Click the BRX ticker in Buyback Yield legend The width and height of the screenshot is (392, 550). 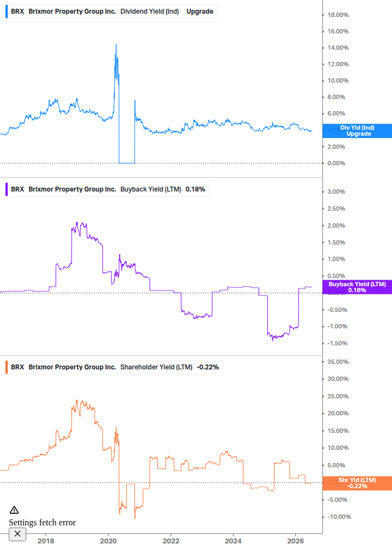(x=17, y=189)
